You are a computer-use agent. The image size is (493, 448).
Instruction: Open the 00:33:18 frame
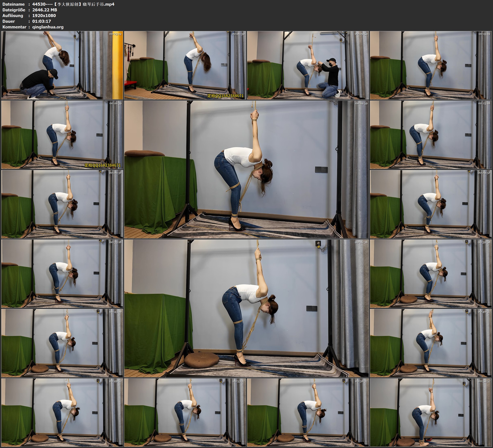click(x=62, y=274)
